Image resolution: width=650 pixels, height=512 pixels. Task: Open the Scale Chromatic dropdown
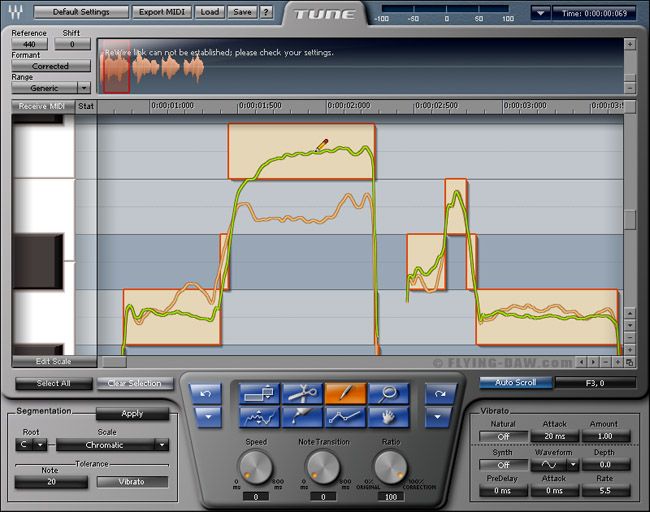pyautogui.click(x=162, y=445)
